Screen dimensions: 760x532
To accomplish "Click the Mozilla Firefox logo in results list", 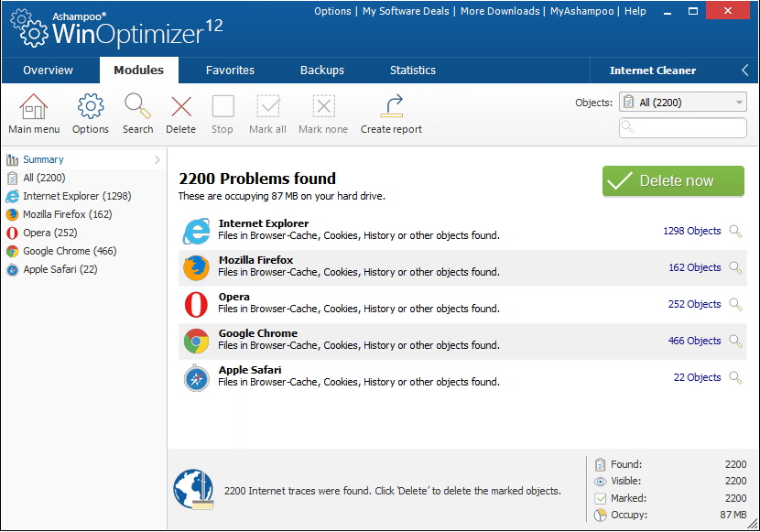I will click(196, 268).
